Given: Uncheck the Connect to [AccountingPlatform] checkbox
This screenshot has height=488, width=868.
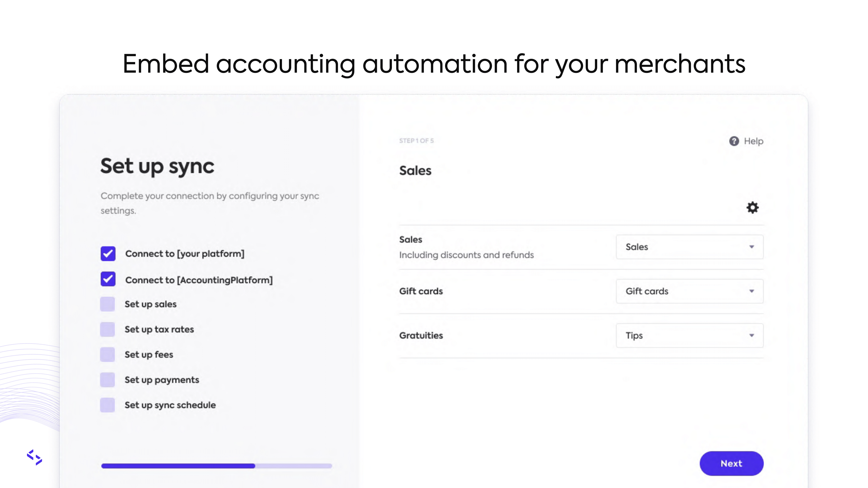Looking at the screenshot, I should coord(108,279).
